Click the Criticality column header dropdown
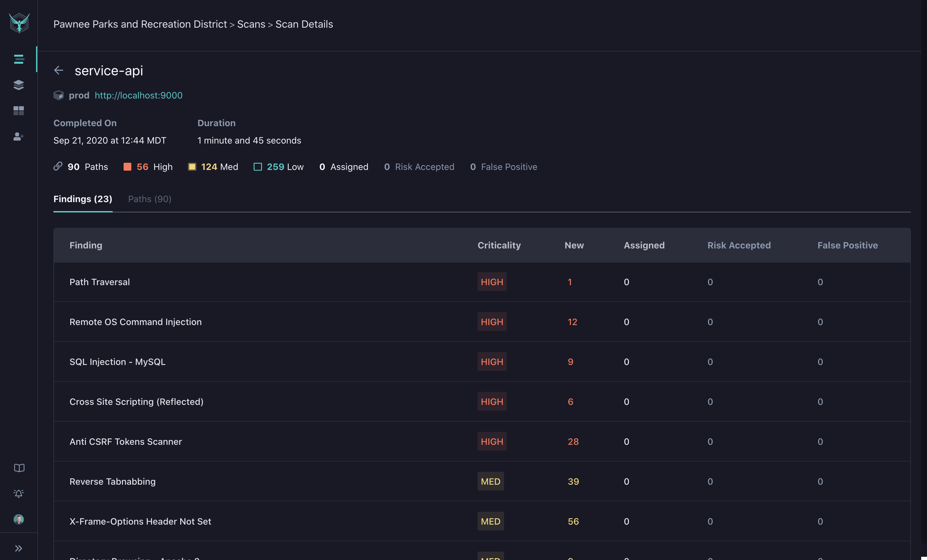 [x=499, y=245]
